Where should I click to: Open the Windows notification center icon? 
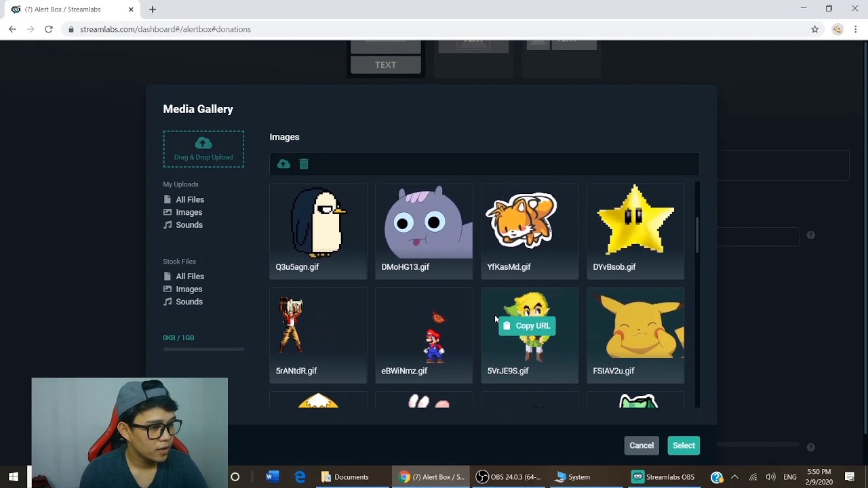point(850,477)
